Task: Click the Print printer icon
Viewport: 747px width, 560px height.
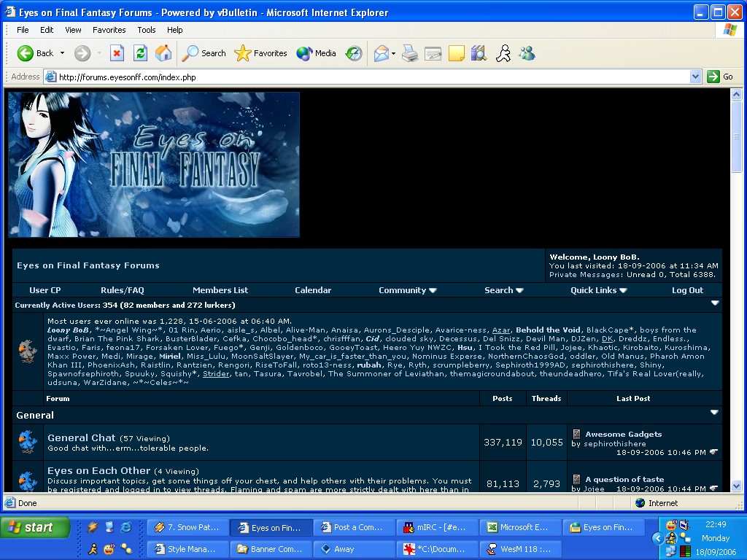Action: point(410,53)
